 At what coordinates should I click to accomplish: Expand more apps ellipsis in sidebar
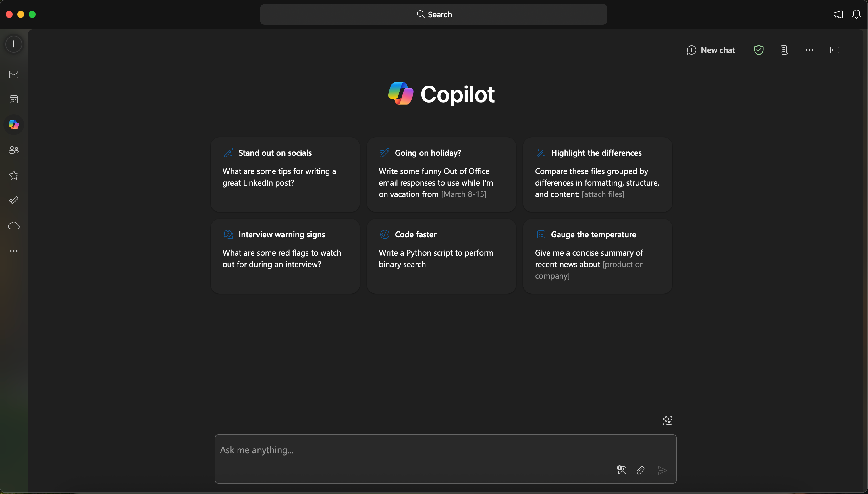[x=13, y=251]
